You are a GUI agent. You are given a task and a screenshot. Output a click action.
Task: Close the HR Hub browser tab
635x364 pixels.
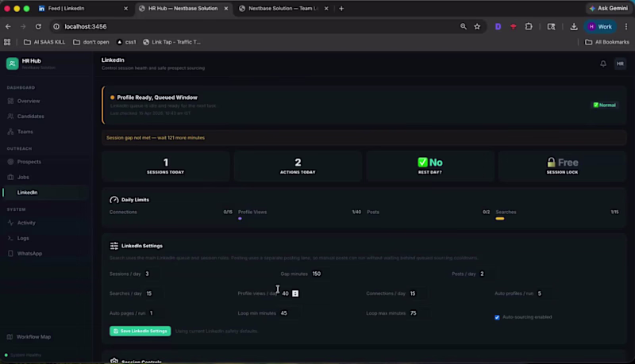226,9
